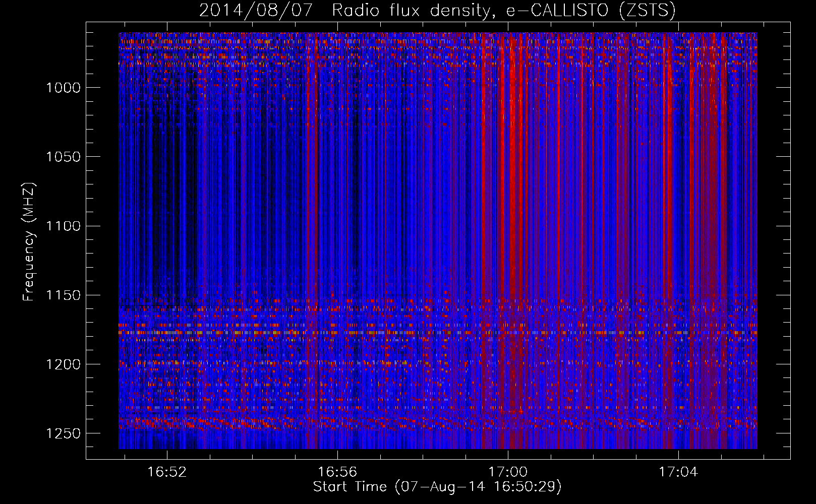Select the 1100 frequency axis label
This screenshot has height=504, width=816.
tap(63, 226)
